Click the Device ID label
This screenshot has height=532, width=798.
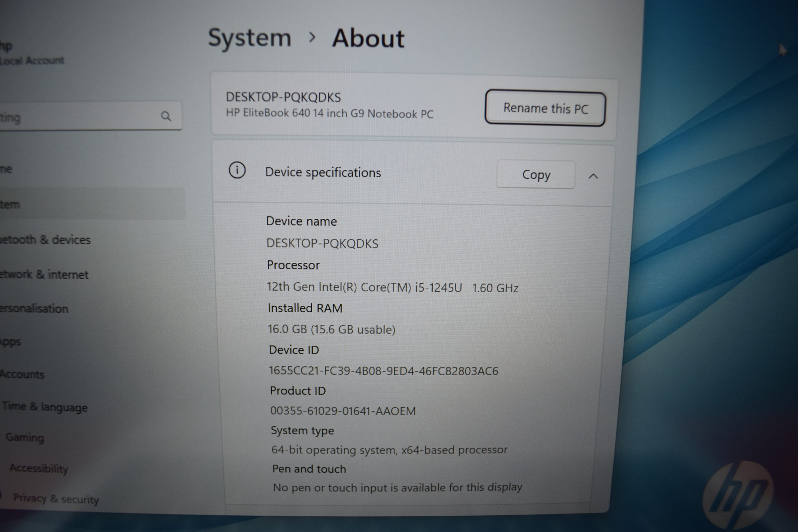(294, 350)
